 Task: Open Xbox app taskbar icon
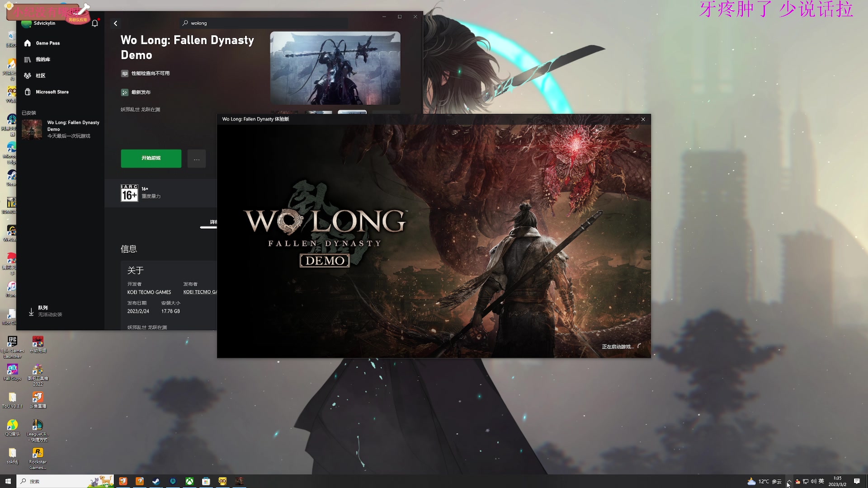(189, 481)
